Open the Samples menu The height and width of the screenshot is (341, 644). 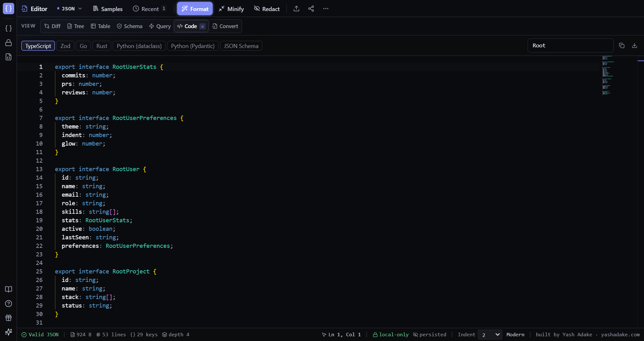click(x=108, y=9)
